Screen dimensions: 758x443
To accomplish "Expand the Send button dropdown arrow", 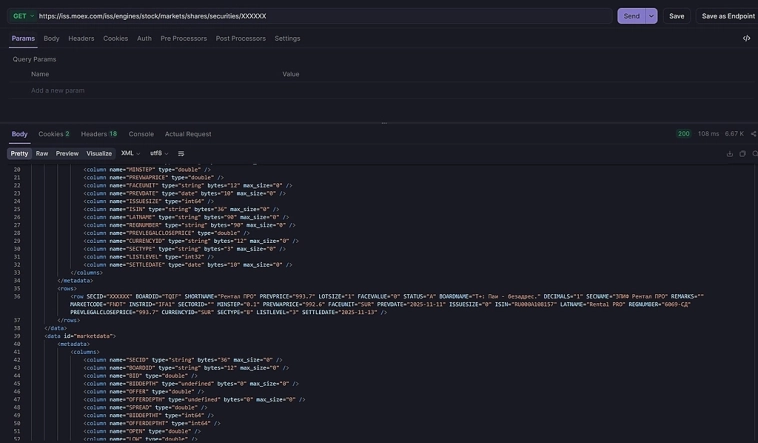I will pos(652,16).
